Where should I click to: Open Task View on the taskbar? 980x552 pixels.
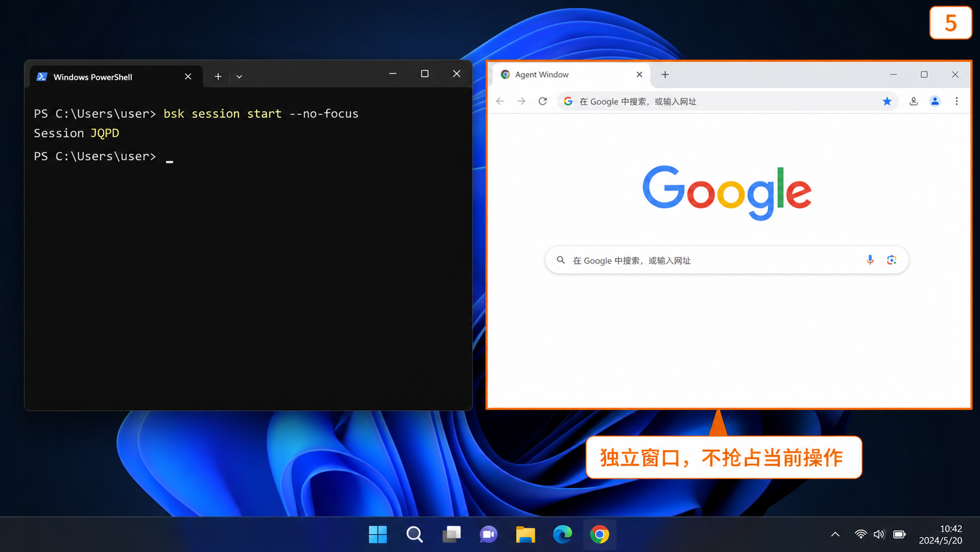pos(452,534)
